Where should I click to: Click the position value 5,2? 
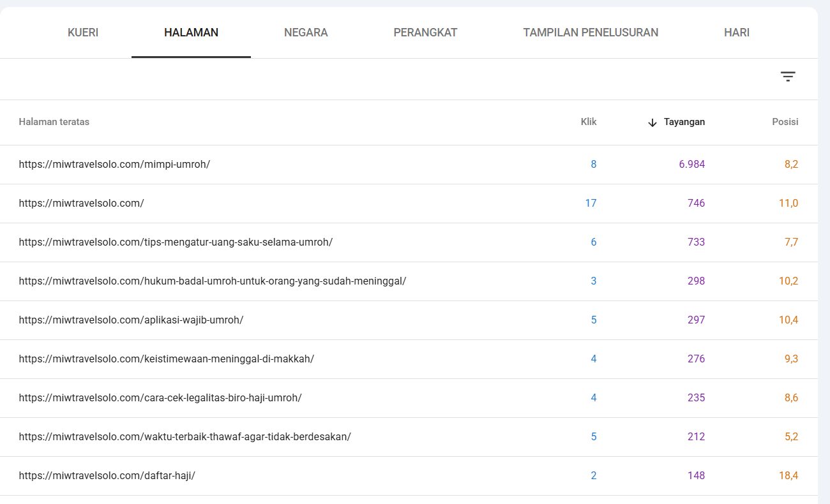pos(791,437)
